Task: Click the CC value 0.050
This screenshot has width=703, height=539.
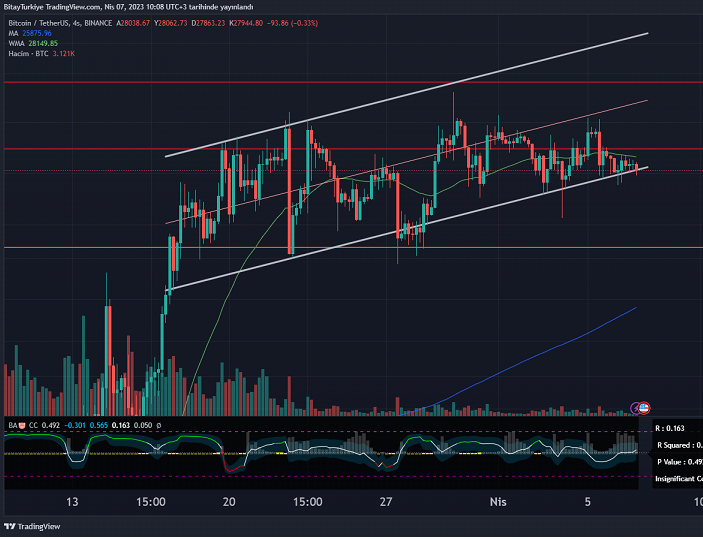Action: point(143,425)
